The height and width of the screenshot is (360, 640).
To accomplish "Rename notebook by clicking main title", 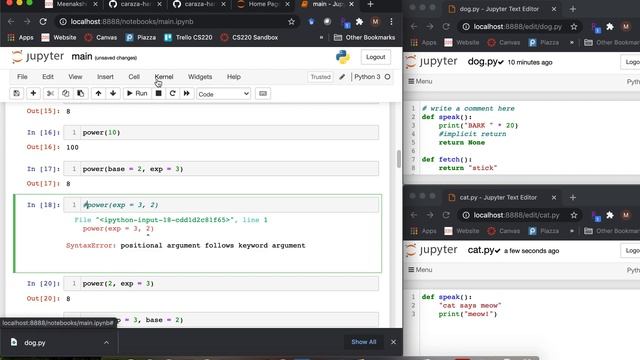I will pos(82,56).
